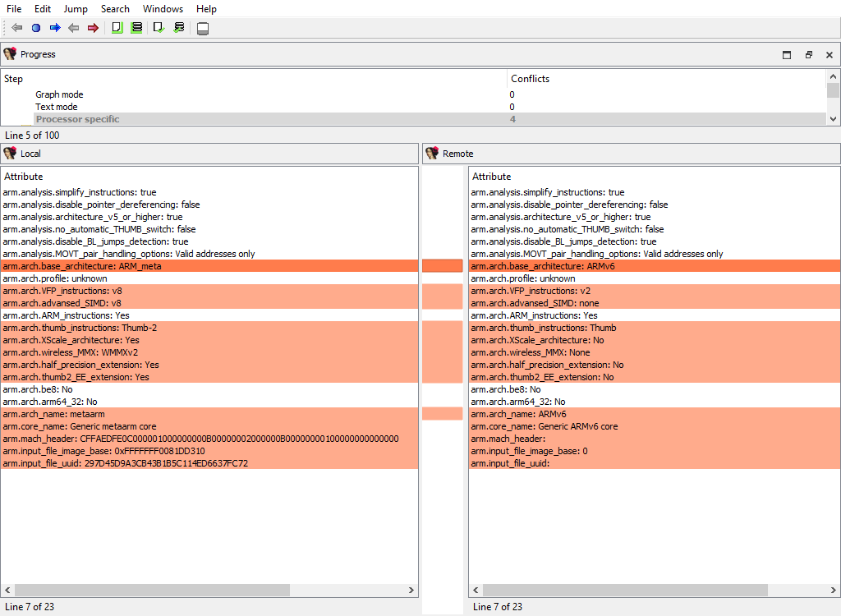Click the stacked rows icon with green corner
Viewport: 841px width, 616px height.
[x=136, y=28]
